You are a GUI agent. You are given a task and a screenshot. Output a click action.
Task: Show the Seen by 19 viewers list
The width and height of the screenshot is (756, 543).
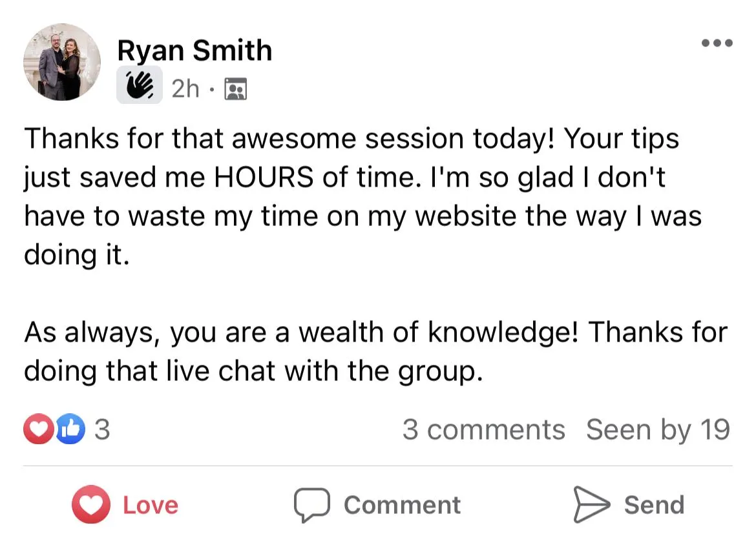(658, 429)
